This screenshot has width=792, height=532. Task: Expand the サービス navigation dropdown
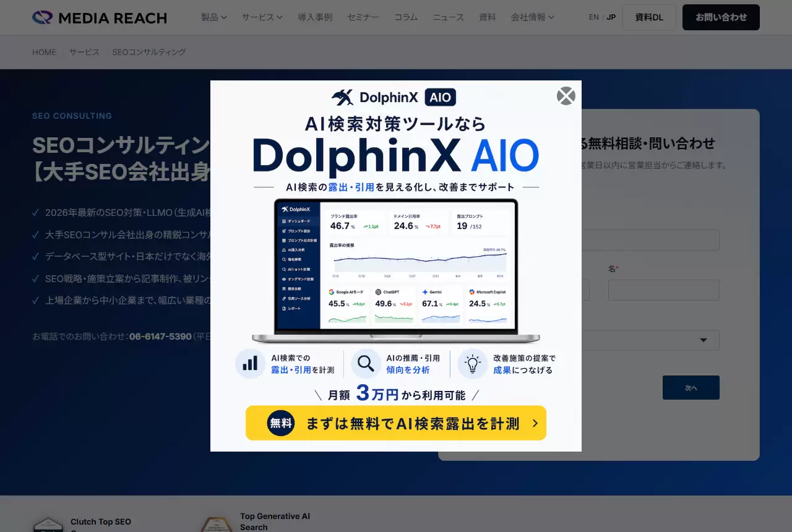click(262, 17)
